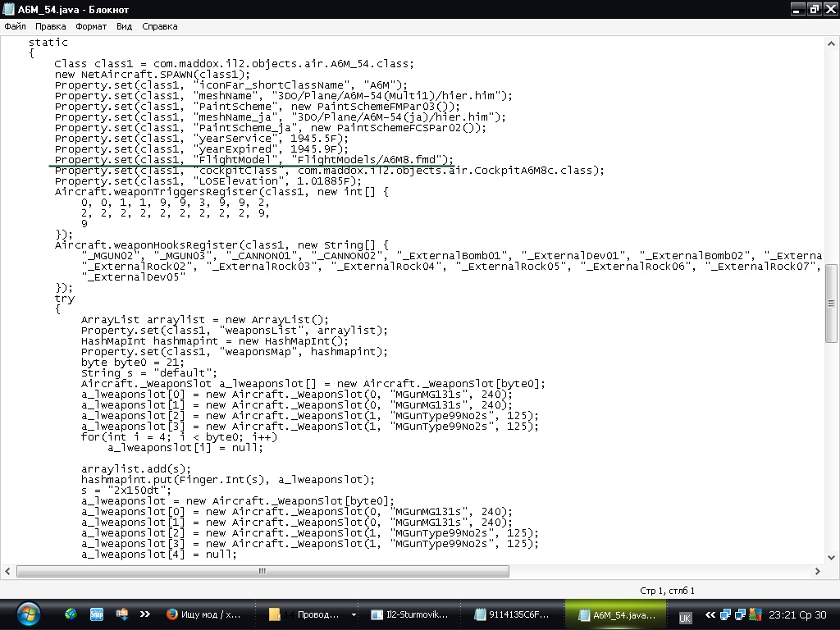Click the Aircraft.weaponHooksRegister line

(x=221, y=244)
